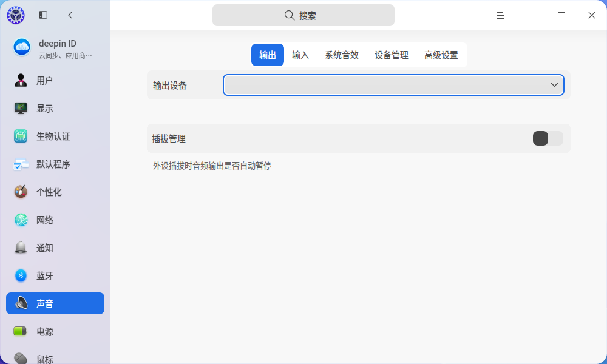
Task: Switch to the 输出 tab
Action: [268, 55]
